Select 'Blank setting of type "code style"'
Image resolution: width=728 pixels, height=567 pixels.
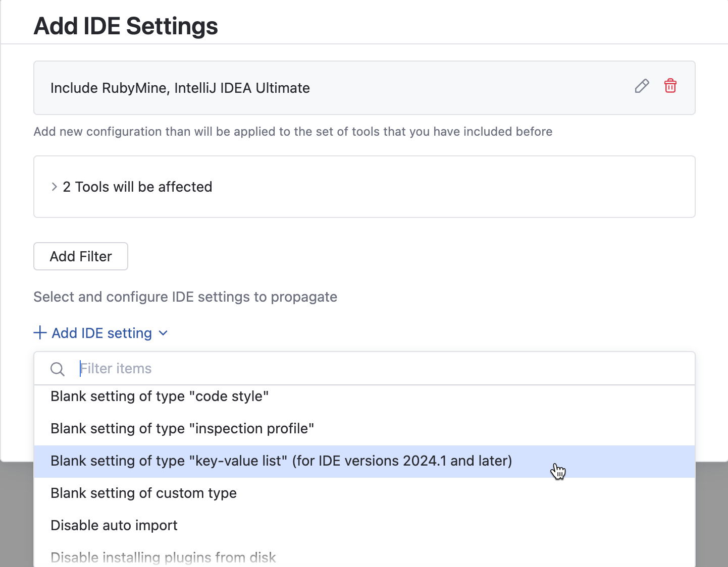(160, 396)
